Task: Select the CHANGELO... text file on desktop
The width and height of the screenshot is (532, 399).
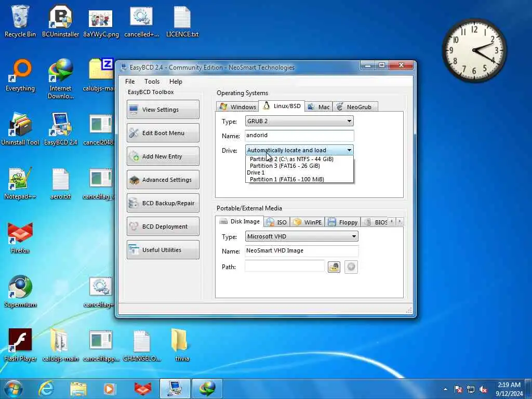Action: pos(142,345)
